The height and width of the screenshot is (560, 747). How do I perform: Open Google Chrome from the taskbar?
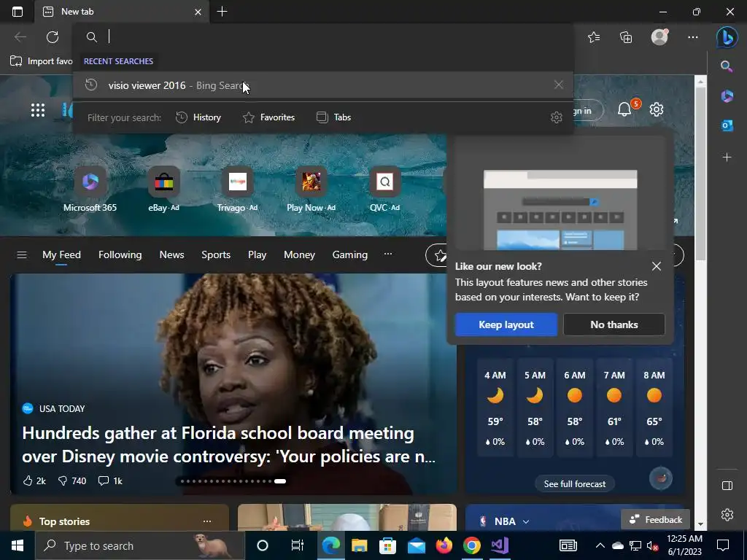[x=472, y=545]
